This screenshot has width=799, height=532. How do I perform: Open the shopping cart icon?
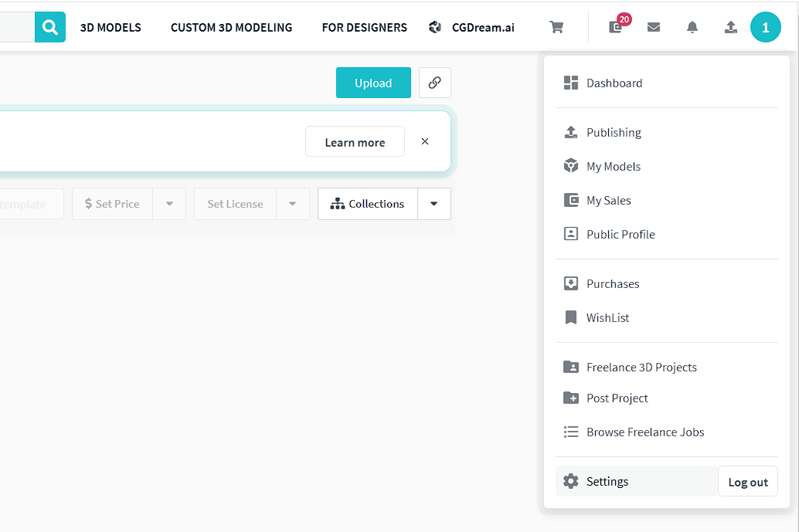click(x=556, y=27)
